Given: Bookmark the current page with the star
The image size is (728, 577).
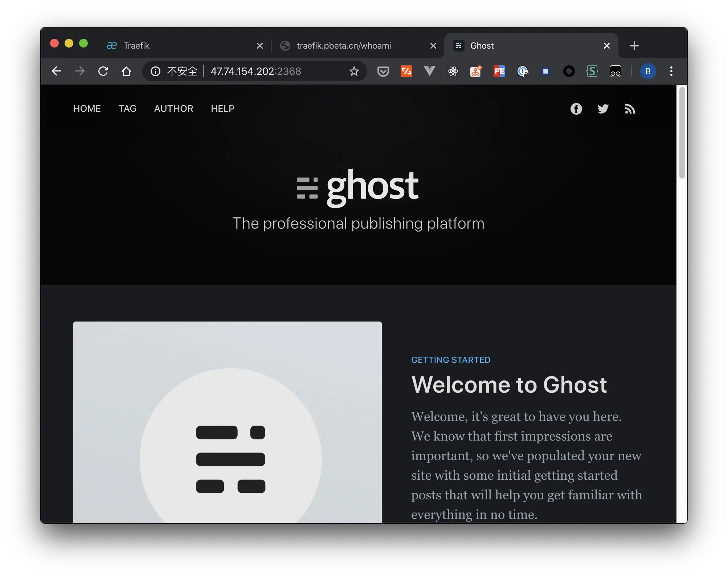Looking at the screenshot, I should point(354,71).
